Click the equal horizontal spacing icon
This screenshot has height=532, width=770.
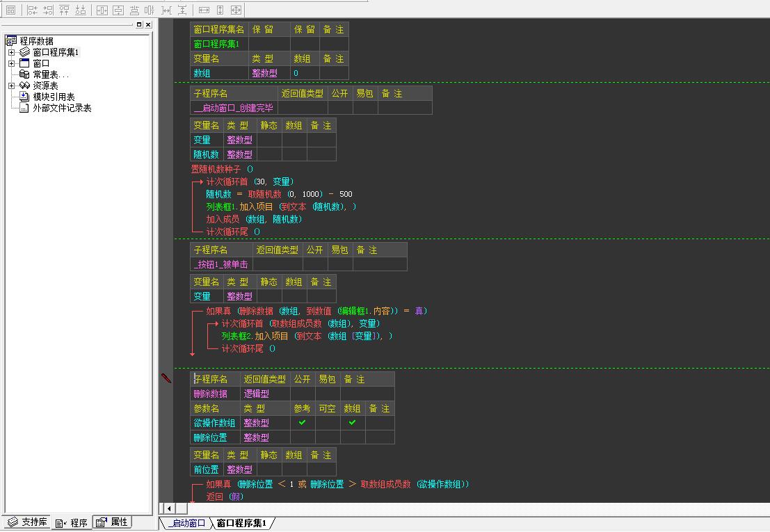point(166,10)
